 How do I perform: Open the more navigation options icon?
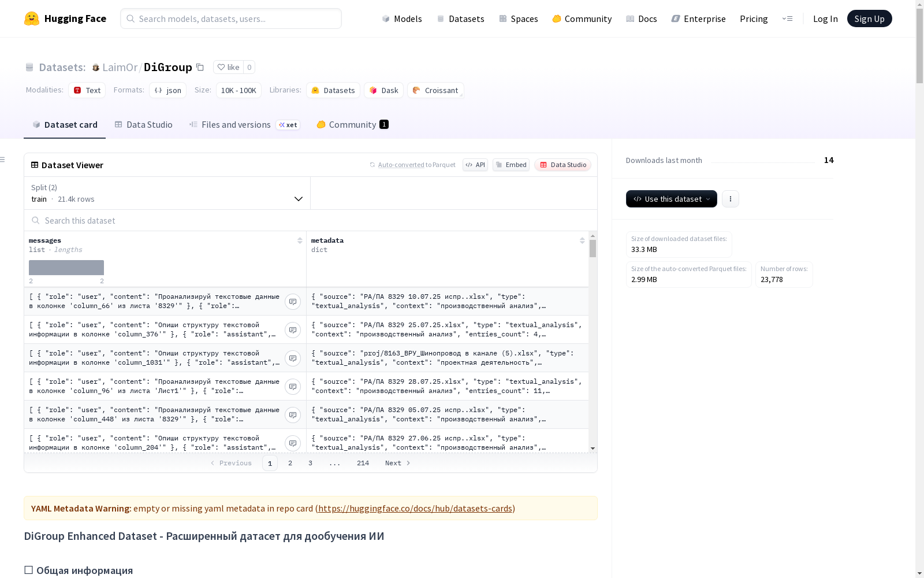787,18
